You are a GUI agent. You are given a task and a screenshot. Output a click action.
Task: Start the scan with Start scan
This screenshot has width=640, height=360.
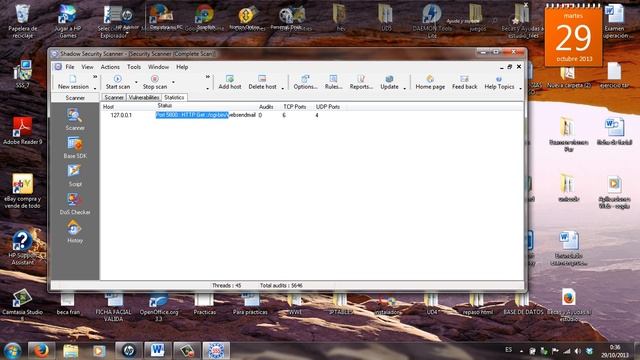[118, 82]
